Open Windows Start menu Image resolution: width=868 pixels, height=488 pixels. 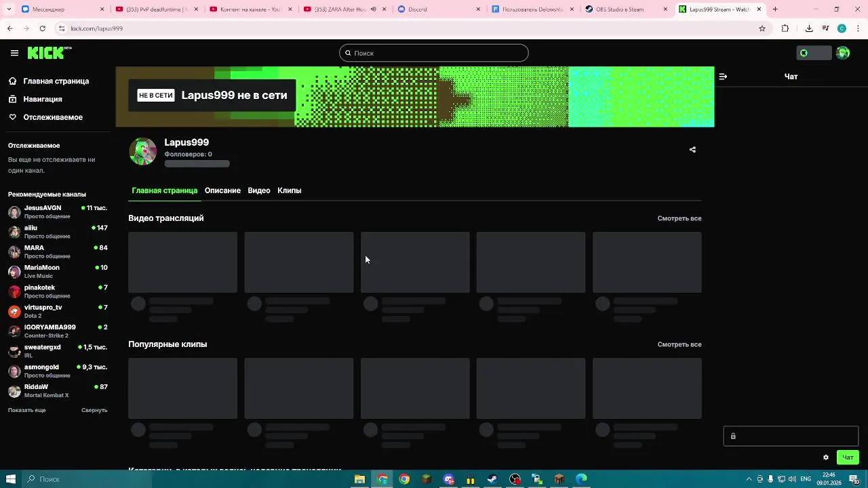(11, 479)
